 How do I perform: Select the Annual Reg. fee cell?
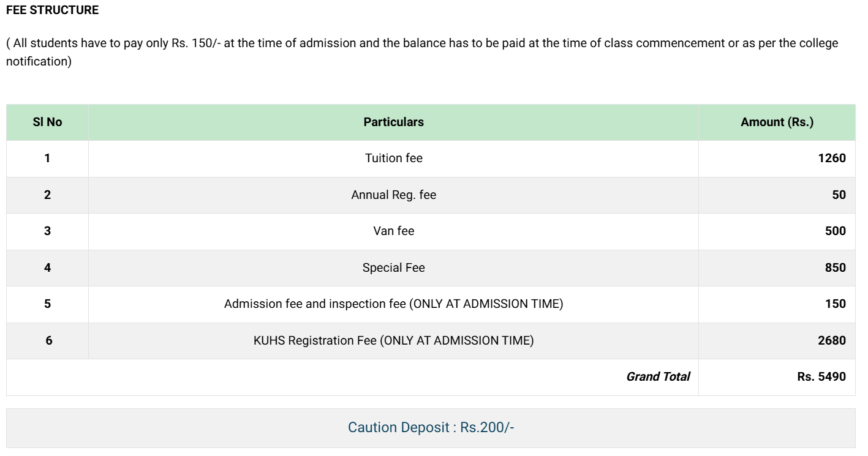tap(393, 195)
